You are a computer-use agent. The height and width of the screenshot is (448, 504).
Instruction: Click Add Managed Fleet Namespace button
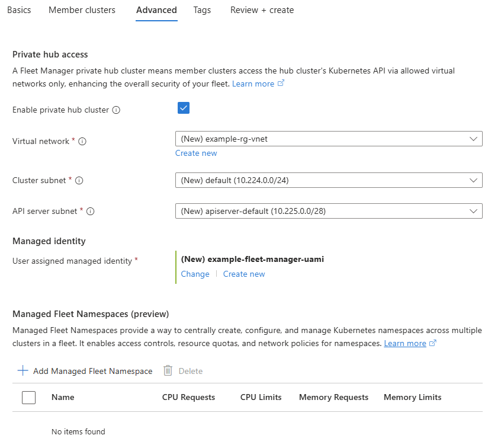85,371
